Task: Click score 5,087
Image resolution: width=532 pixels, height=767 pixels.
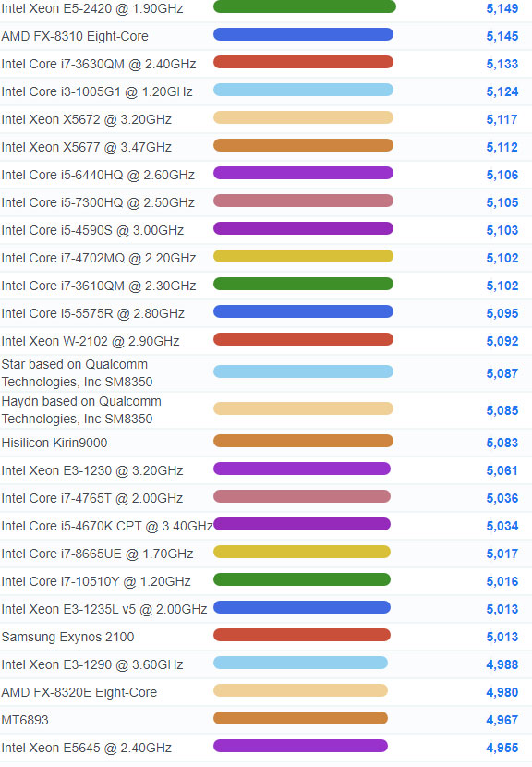Action: tap(502, 373)
